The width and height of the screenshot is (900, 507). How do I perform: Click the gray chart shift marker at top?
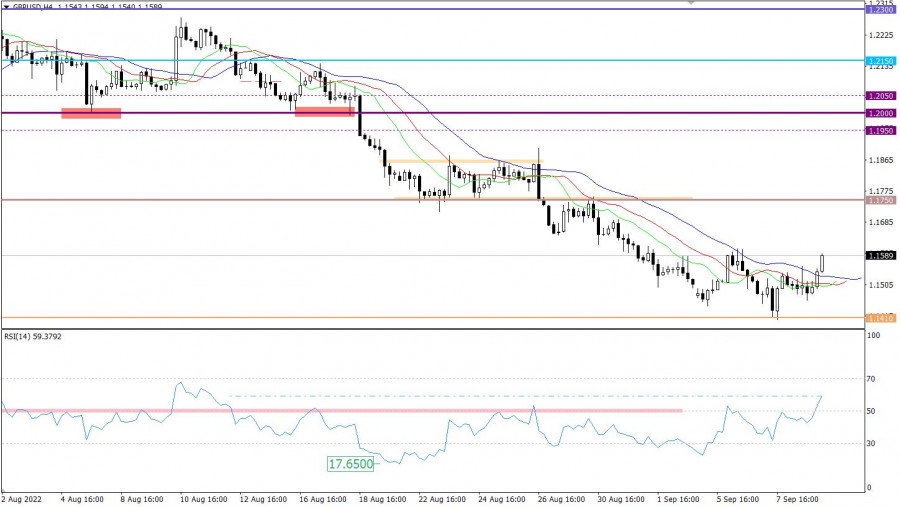pos(688,3)
